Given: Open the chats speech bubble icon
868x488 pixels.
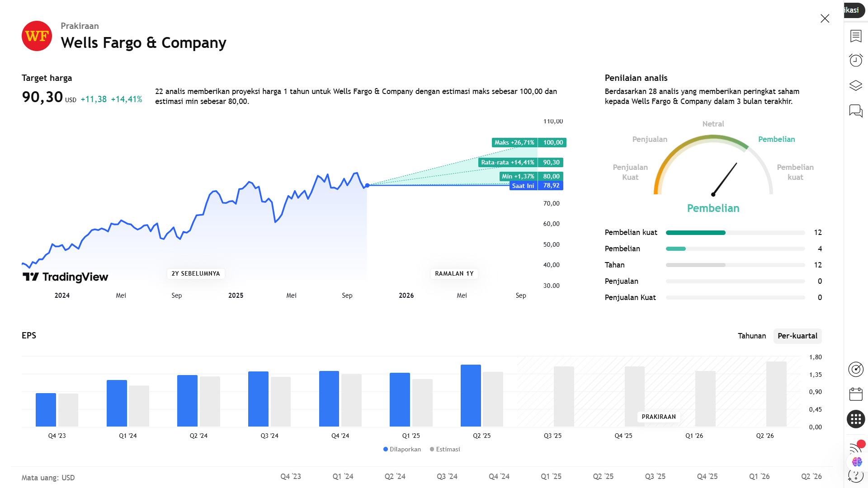Looking at the screenshot, I should (x=855, y=111).
